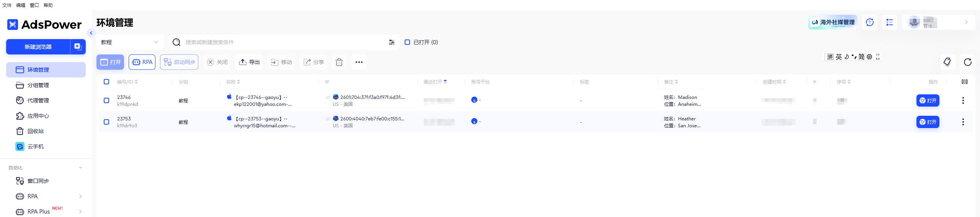The height and width of the screenshot is (217, 980).
Task: Open the tag management icon
Action: coord(947,62)
